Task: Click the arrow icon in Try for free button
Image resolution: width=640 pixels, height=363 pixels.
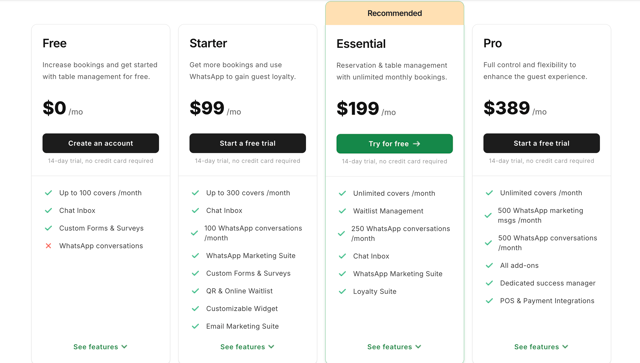Action: coord(416,144)
